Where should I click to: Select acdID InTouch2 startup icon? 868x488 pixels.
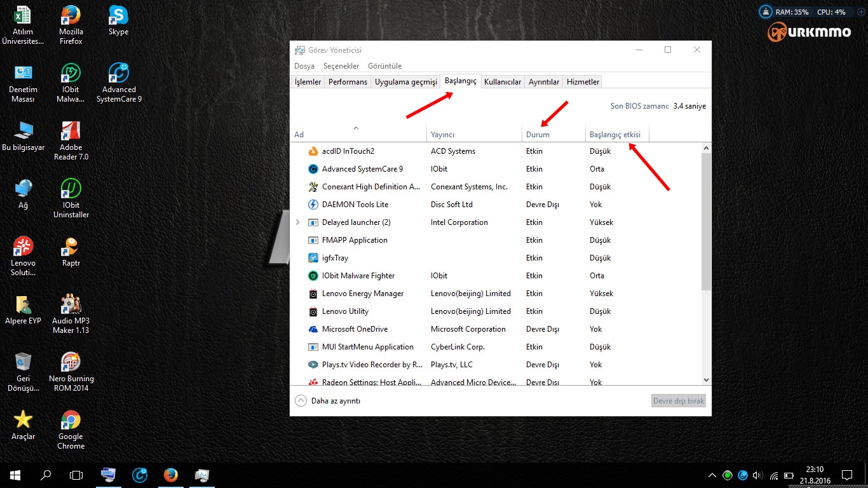(x=313, y=151)
